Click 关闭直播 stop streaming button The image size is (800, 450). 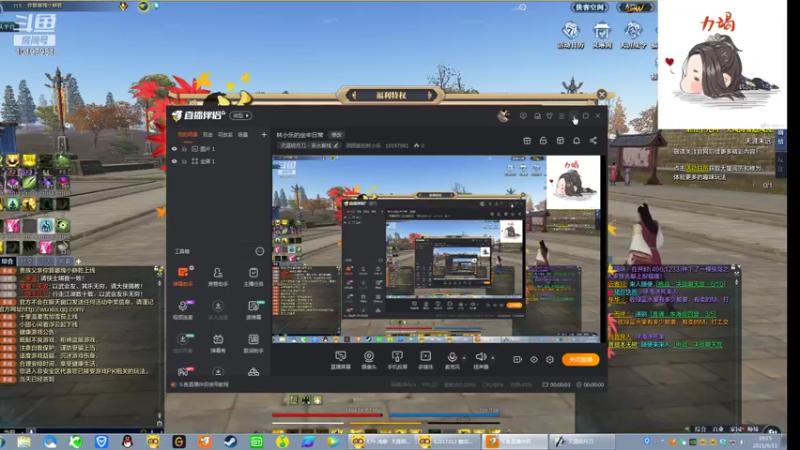581,360
